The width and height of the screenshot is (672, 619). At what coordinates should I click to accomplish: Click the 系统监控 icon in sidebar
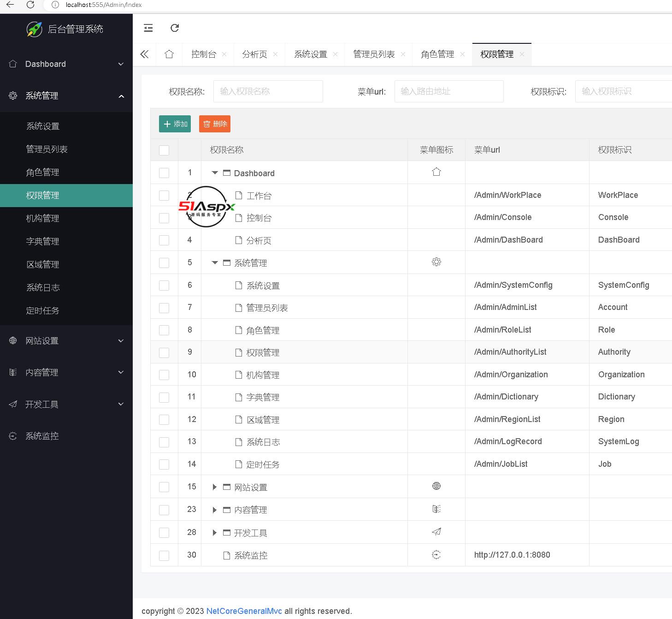13,436
